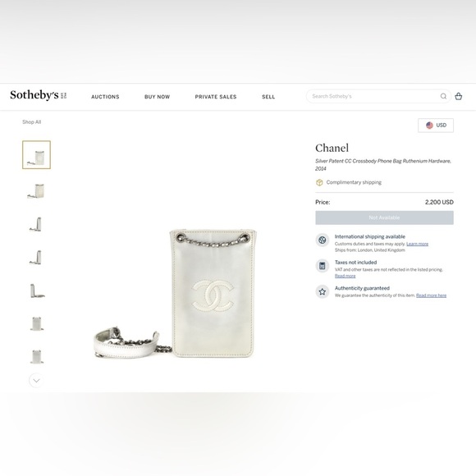
Task: Select the second bag thumbnail
Action: [36, 191]
